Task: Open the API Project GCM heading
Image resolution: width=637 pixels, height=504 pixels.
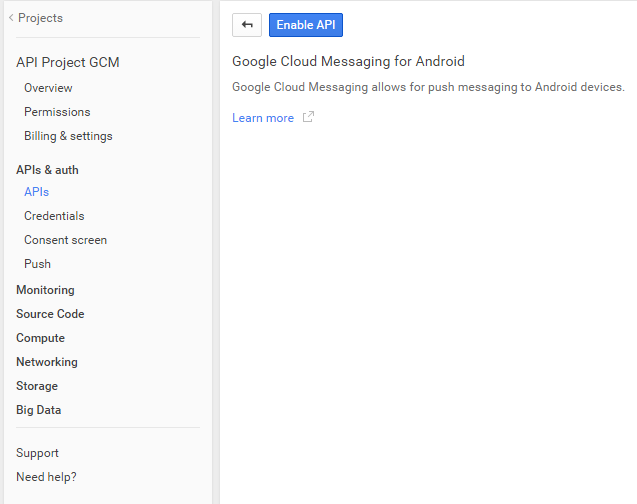Action: pos(67,62)
